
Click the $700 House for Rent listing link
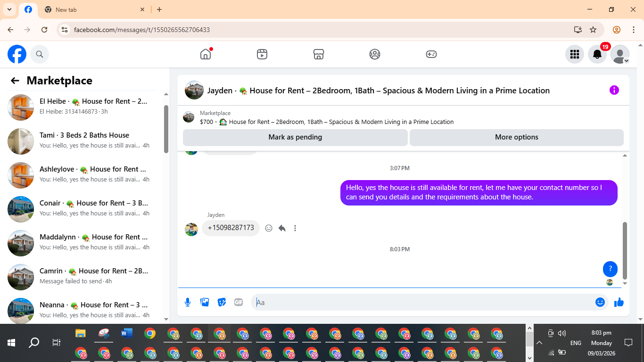point(327,122)
